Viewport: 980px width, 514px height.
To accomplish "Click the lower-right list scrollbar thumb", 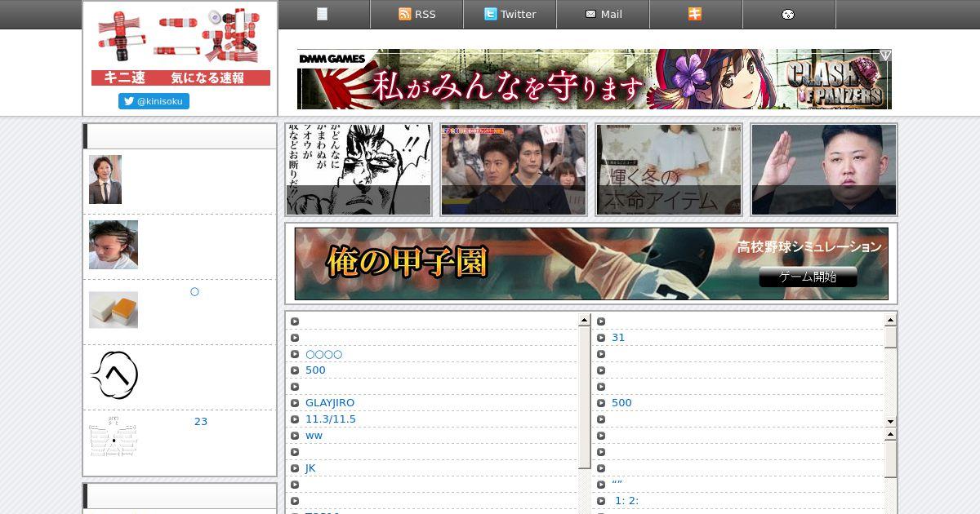I will point(891,459).
